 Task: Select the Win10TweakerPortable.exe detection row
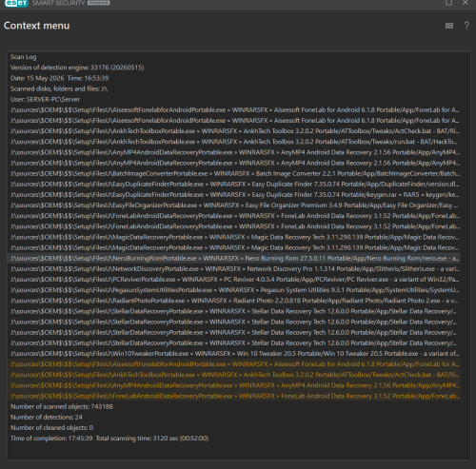coord(234,354)
